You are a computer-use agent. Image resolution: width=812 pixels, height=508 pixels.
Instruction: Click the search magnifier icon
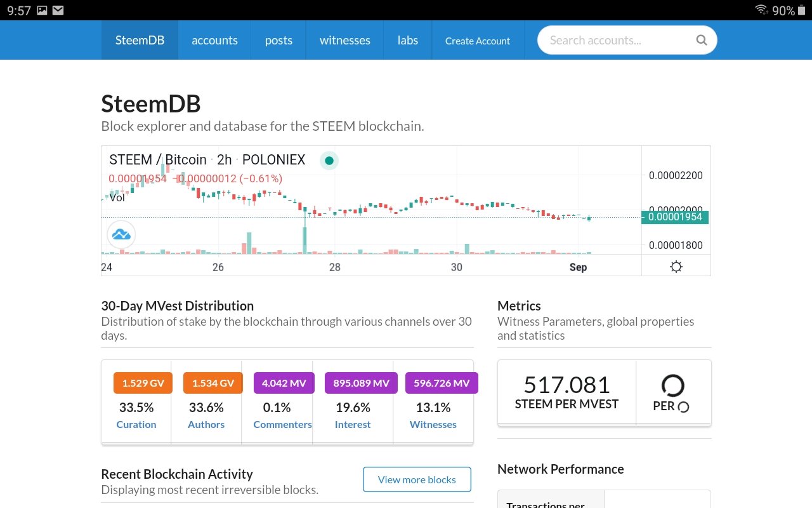coord(701,40)
